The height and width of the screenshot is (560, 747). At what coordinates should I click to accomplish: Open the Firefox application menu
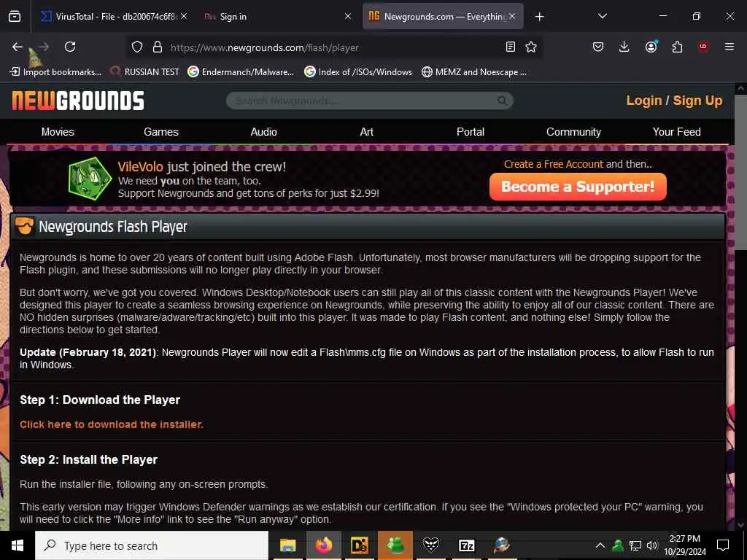(729, 47)
